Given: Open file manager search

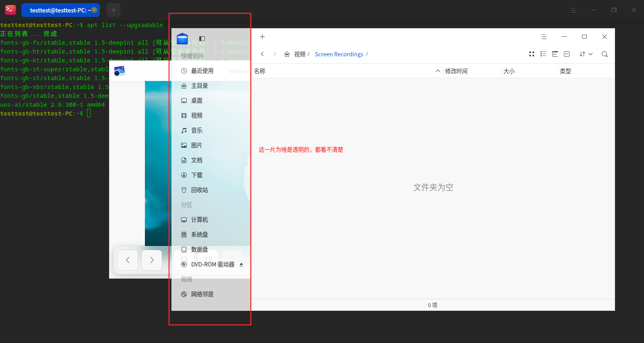Looking at the screenshot, I should (x=605, y=54).
